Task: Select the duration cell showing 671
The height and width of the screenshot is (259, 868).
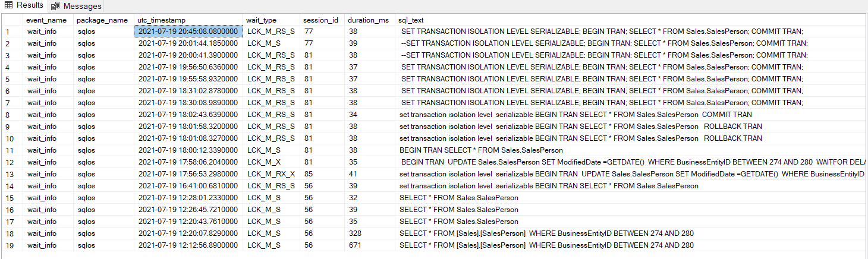Action: pos(355,245)
